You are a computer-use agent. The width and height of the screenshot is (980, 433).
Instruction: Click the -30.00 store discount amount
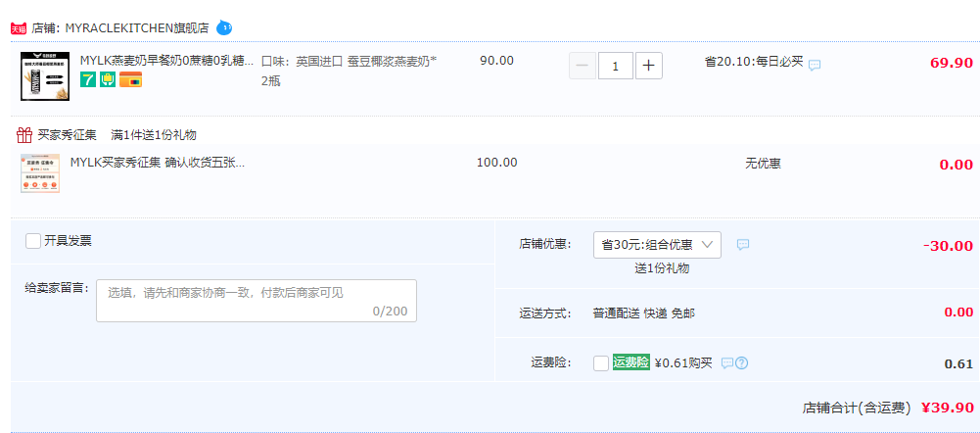(948, 245)
